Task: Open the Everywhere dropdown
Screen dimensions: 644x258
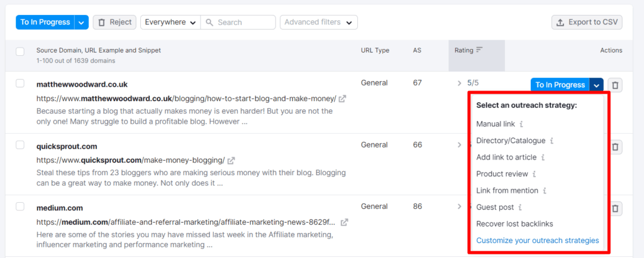Action: pyautogui.click(x=170, y=22)
